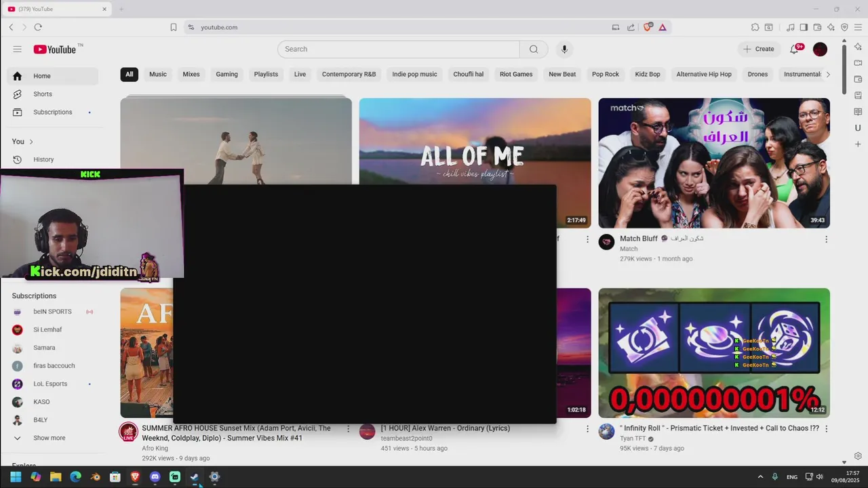Screen dimensions: 868x488
Task: Expand the You section chevron
Action: click(31, 142)
